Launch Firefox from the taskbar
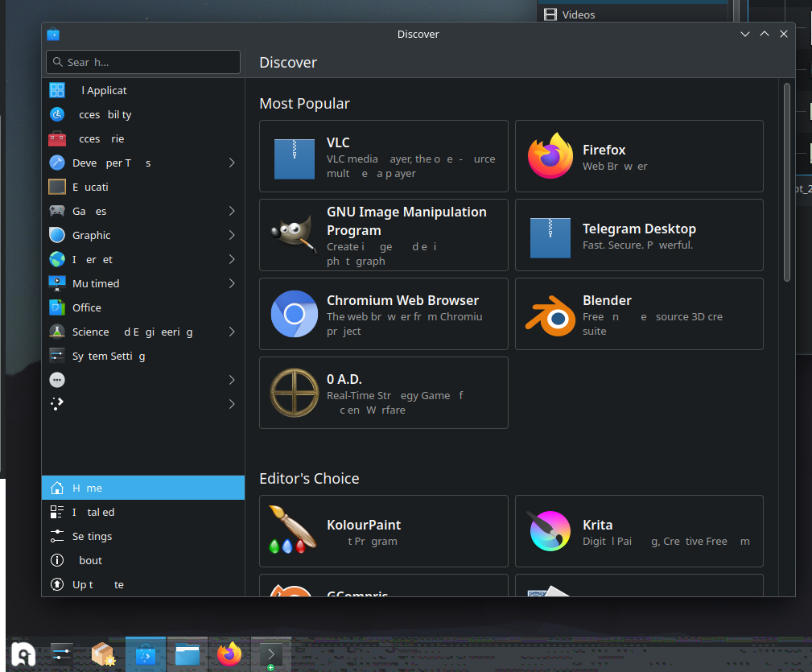The width and height of the screenshot is (812, 672). pyautogui.click(x=229, y=653)
